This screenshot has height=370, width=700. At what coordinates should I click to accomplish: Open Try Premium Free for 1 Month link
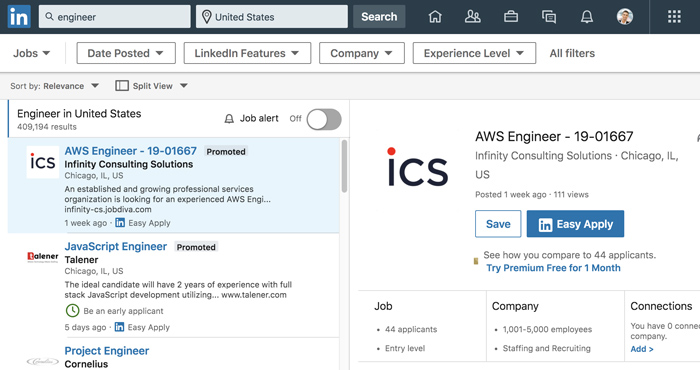(x=553, y=268)
